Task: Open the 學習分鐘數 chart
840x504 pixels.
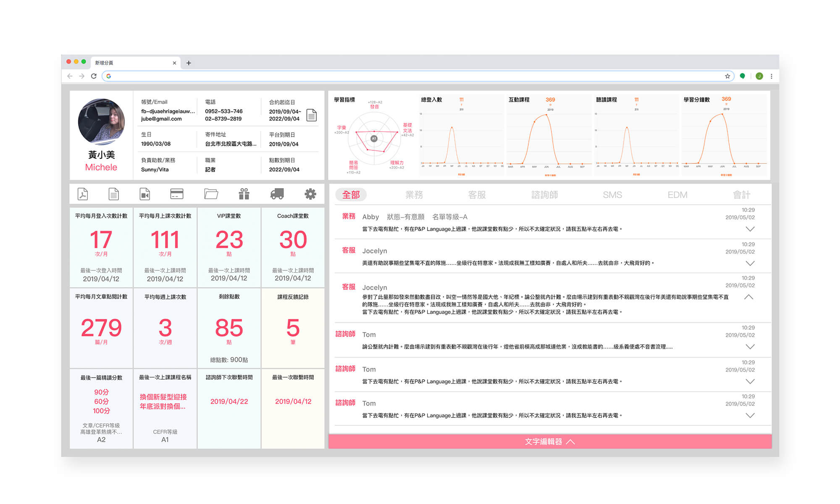Action: click(x=725, y=135)
